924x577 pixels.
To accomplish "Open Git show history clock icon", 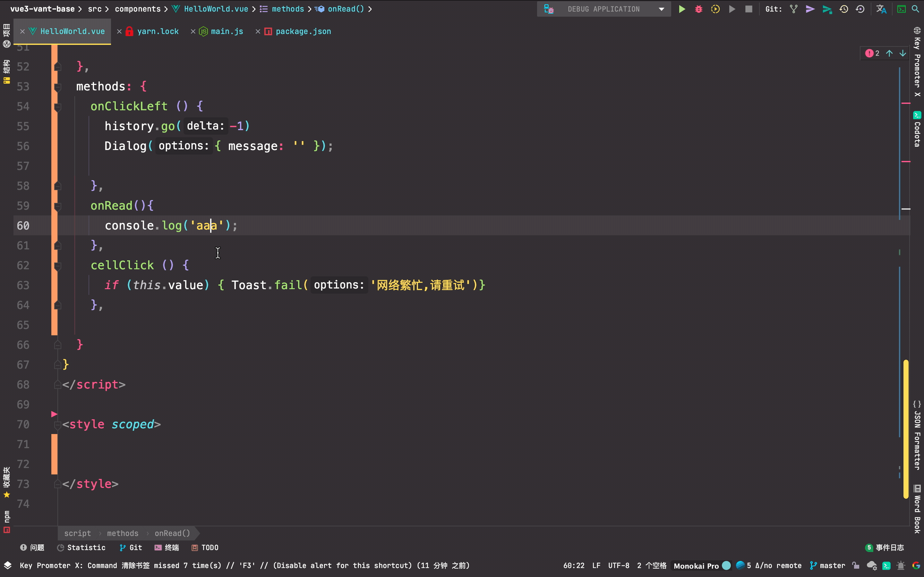I will pos(843,9).
